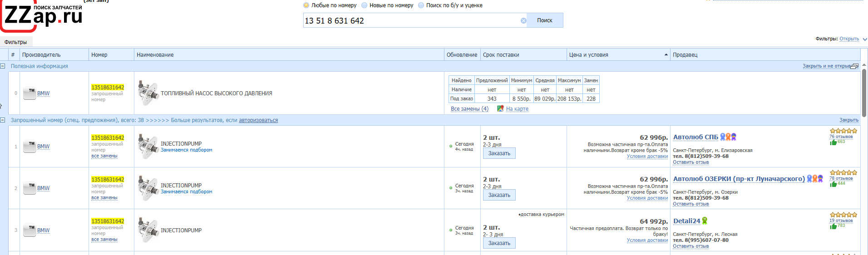868x255 pixels.
Task: Click the BMW manufacturer link in row 2
Action: coord(43,188)
